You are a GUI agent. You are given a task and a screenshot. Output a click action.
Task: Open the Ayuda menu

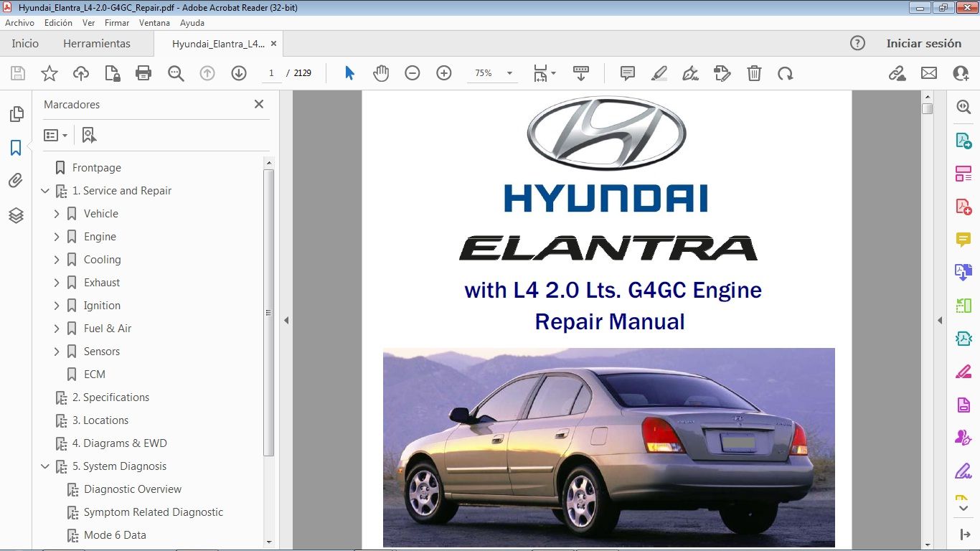(x=192, y=23)
